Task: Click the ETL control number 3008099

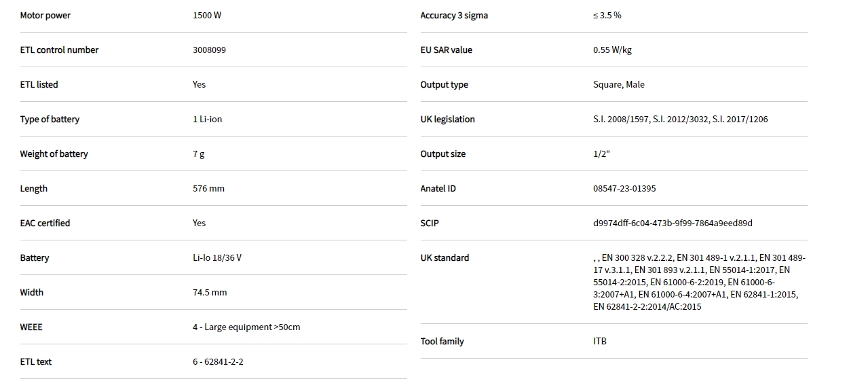Action: coord(209,50)
